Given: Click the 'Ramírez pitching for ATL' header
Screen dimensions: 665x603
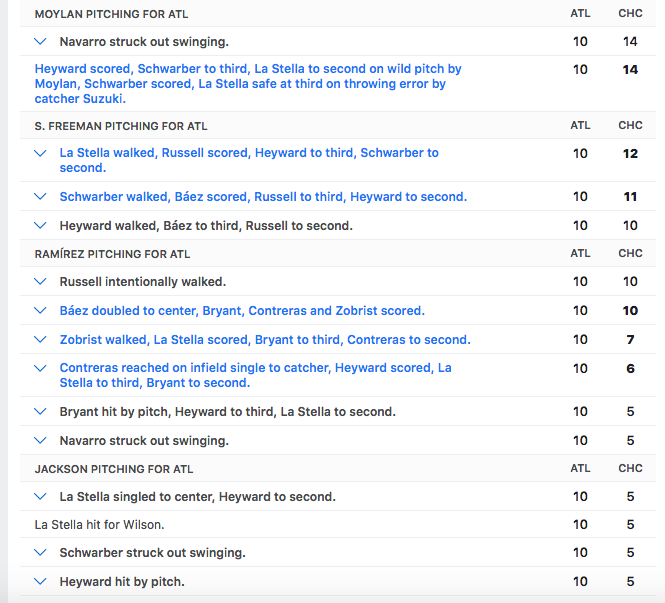Looking at the screenshot, I should click(112, 254).
